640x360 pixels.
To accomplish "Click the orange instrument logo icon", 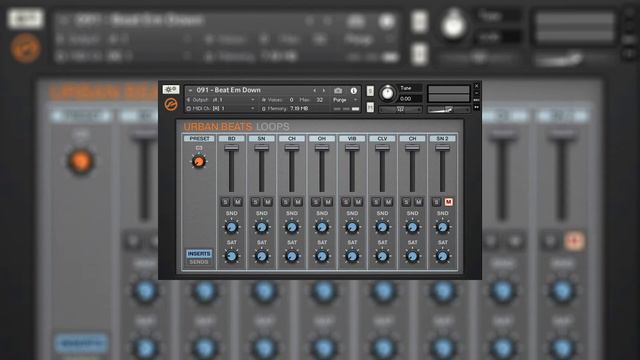I will pyautogui.click(x=171, y=104).
